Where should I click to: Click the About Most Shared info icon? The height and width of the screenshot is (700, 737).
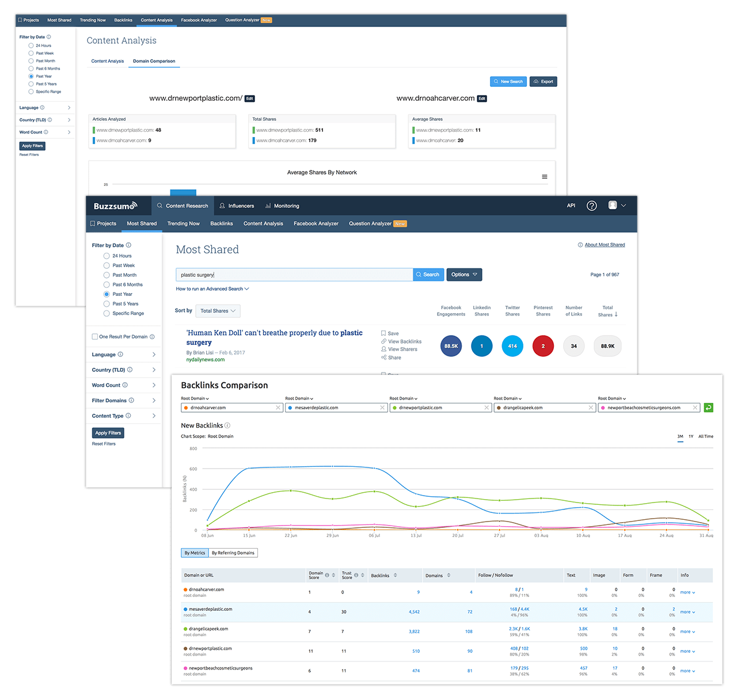pyautogui.click(x=580, y=245)
